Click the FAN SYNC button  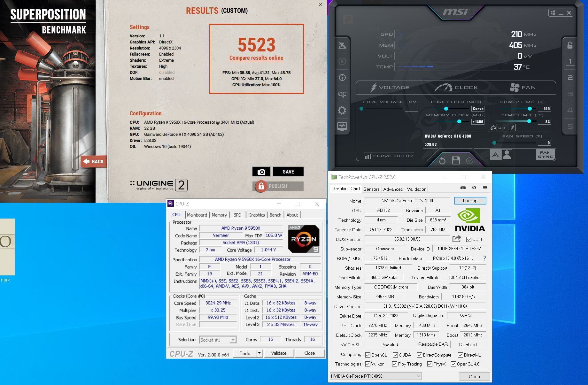pyautogui.click(x=545, y=155)
